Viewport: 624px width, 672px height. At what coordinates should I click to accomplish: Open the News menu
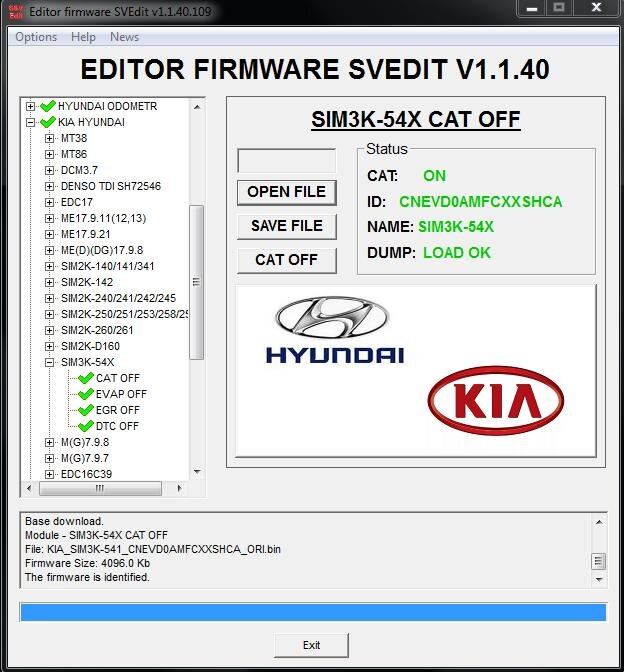point(124,37)
